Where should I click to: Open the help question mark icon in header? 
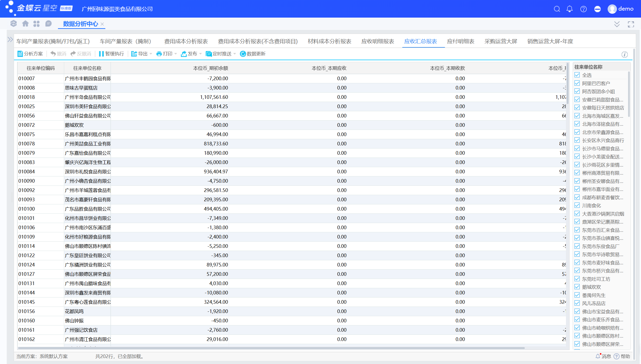tap(584, 9)
